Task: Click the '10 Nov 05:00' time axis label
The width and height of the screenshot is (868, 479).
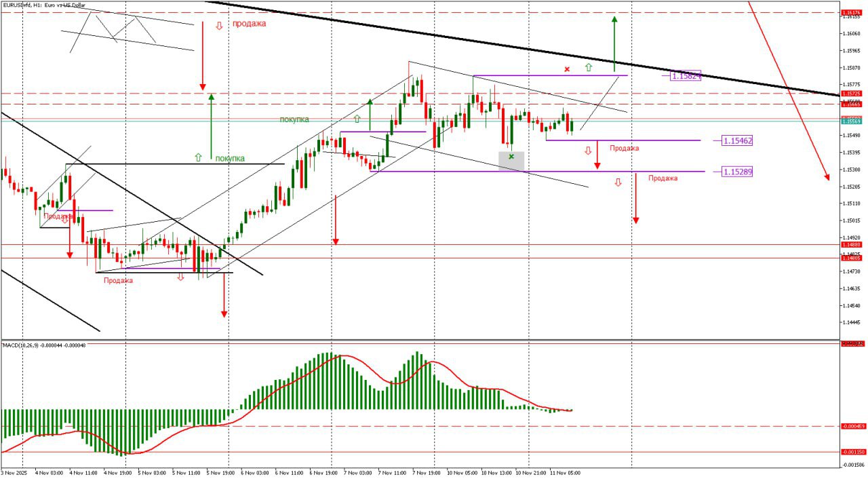Action: (x=461, y=473)
